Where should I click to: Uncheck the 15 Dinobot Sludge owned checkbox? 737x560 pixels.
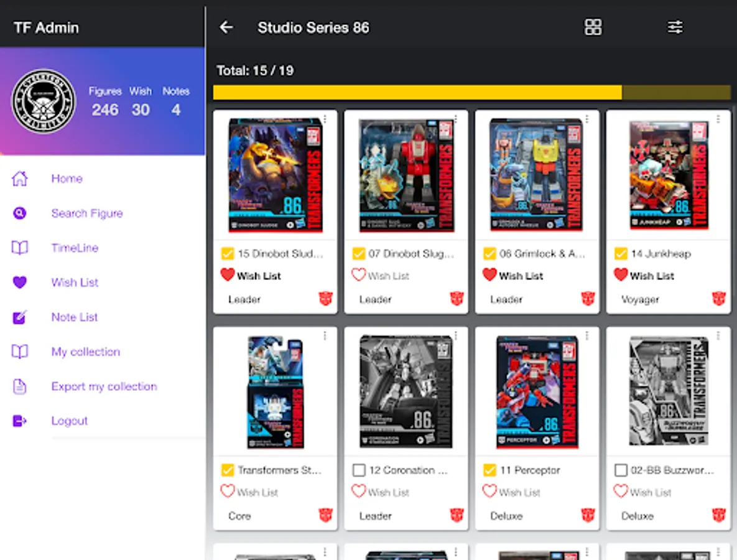[228, 254]
